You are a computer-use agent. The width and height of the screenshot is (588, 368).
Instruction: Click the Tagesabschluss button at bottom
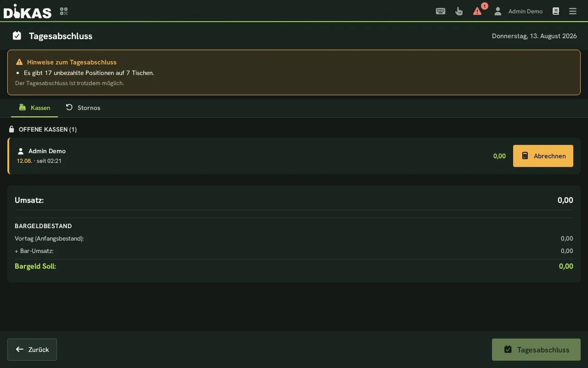coord(536,350)
